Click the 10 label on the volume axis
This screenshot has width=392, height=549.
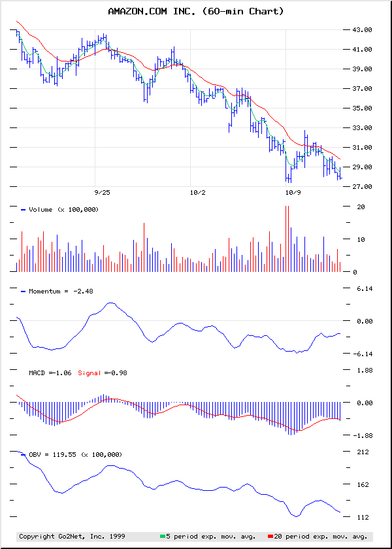point(362,239)
